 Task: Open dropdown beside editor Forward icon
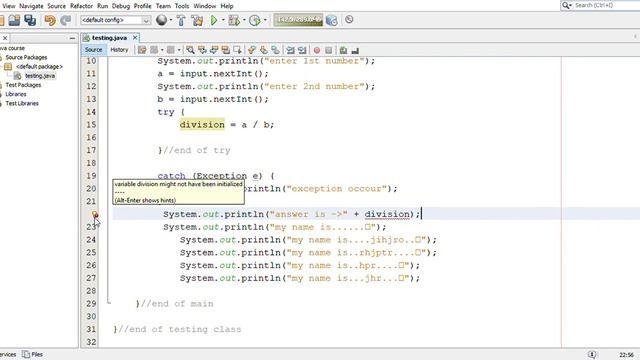pos(179,50)
